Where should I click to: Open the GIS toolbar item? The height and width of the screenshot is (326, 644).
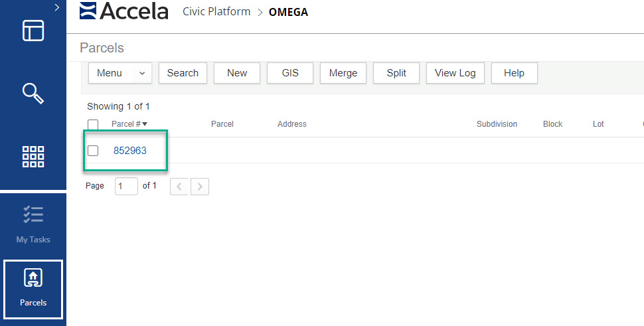pyautogui.click(x=290, y=73)
